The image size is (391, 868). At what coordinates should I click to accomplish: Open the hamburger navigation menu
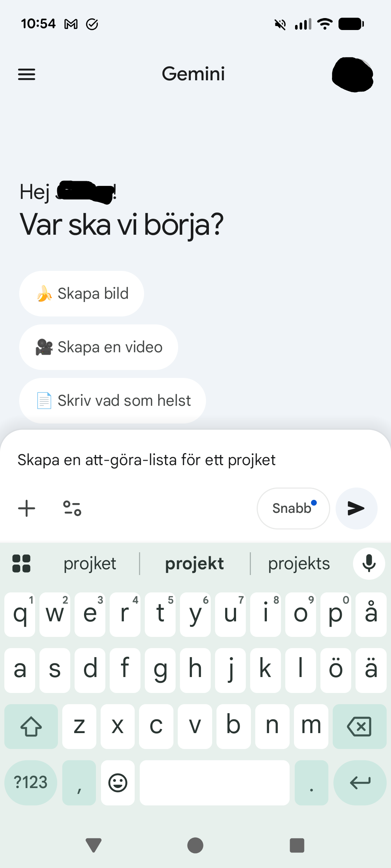[x=27, y=74]
